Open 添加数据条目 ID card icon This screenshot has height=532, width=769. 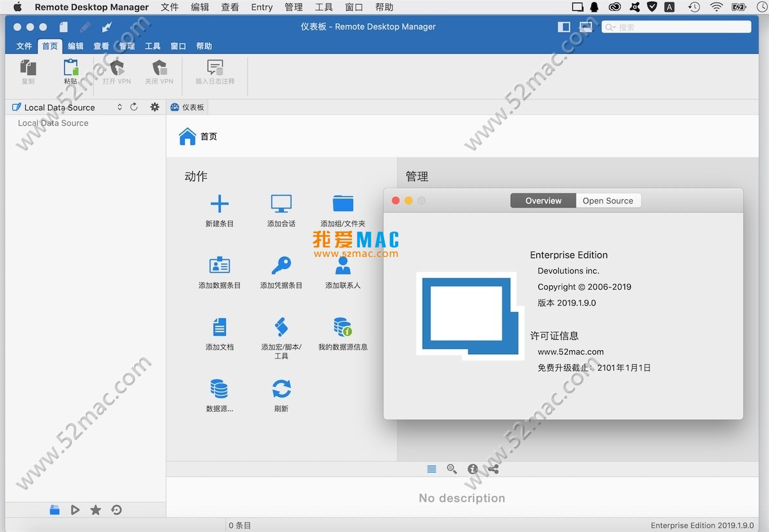click(x=220, y=265)
